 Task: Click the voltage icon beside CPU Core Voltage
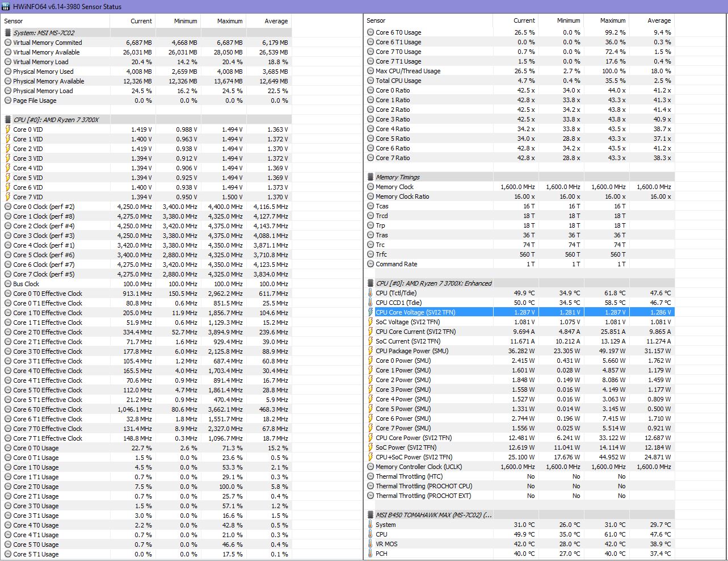point(371,312)
